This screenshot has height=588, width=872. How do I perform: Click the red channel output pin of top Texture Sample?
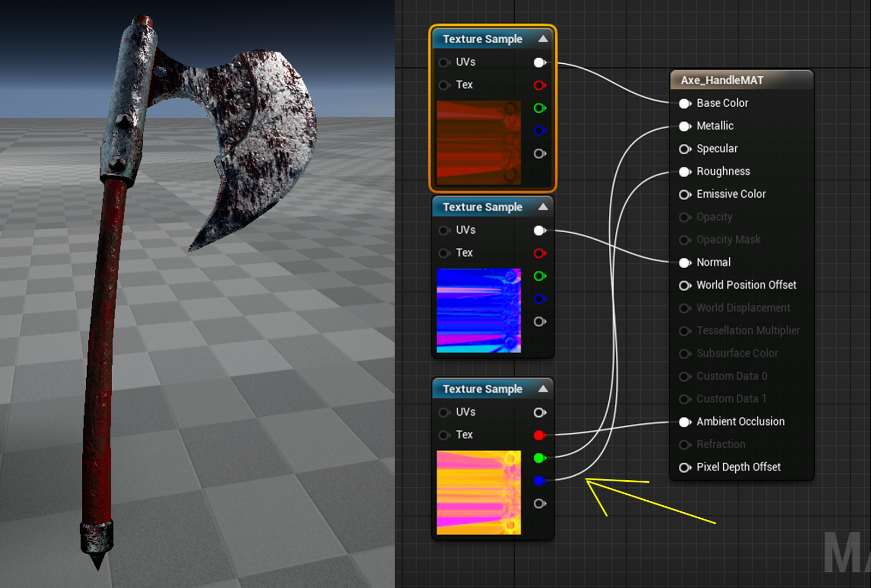click(540, 85)
